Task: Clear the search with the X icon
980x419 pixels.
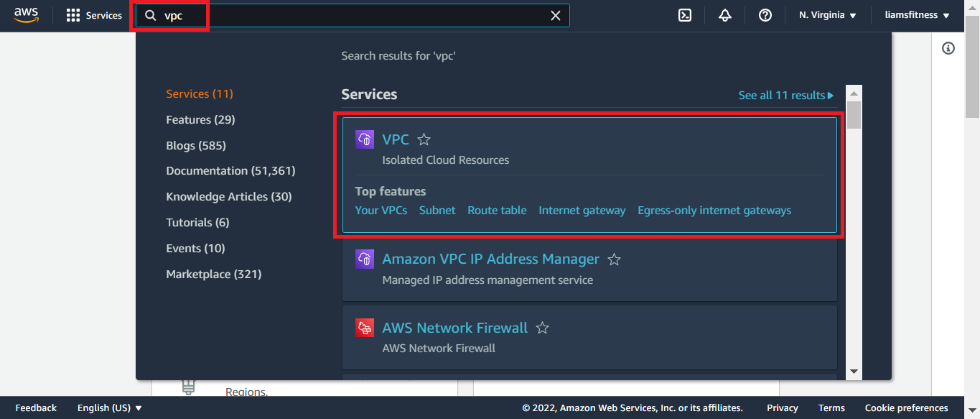Action: point(555,16)
